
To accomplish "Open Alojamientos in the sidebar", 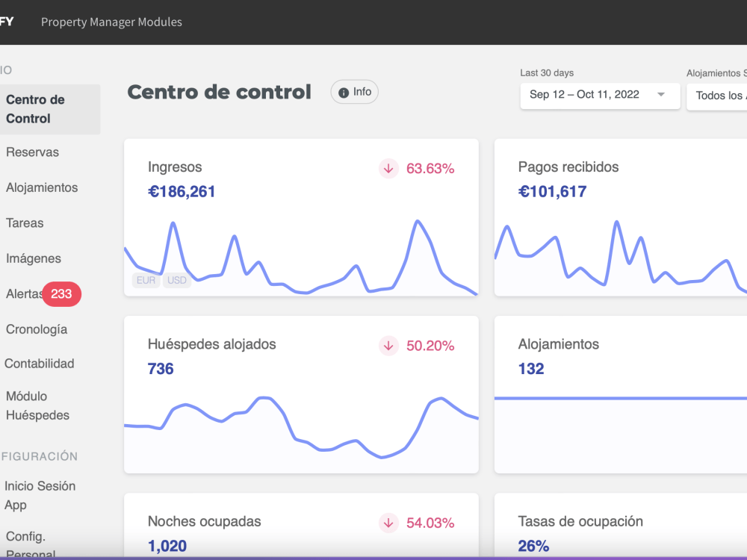I will tap(42, 187).
